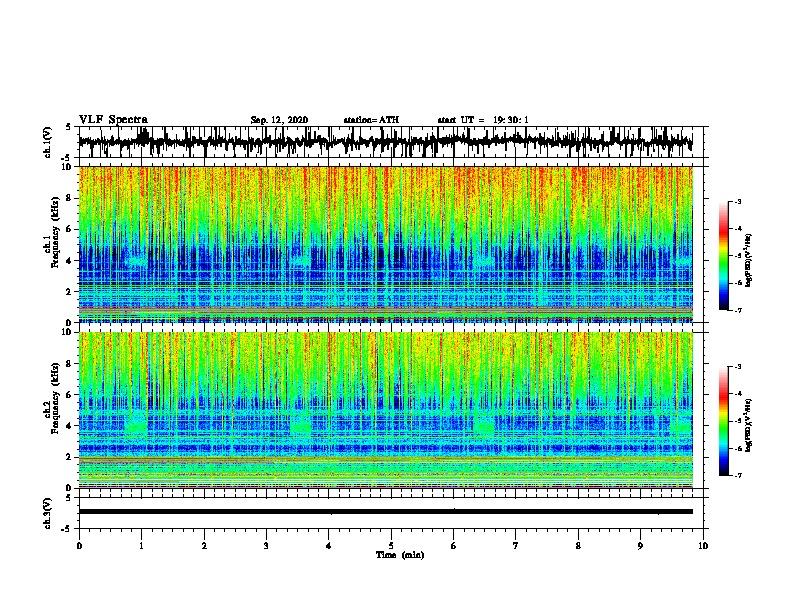Click the ch.1 frequency axis '6' tick
The width and height of the screenshot is (792, 612).
click(69, 229)
